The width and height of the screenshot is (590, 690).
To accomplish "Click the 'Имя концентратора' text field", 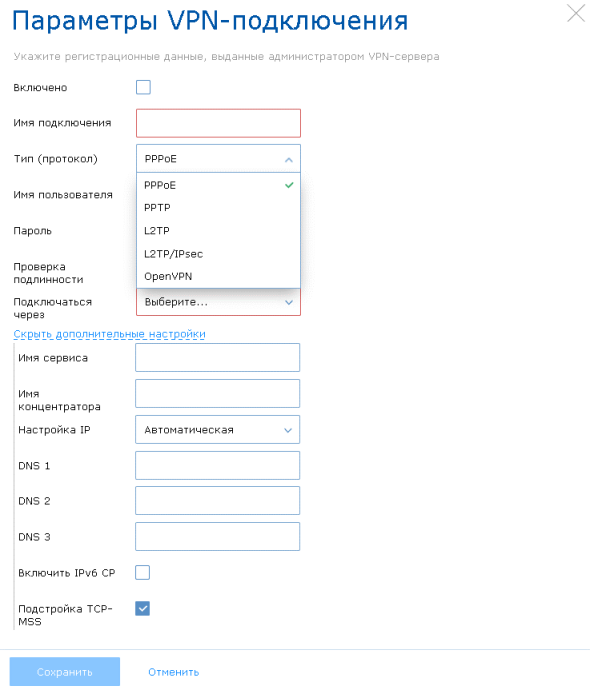I will tap(217, 393).
